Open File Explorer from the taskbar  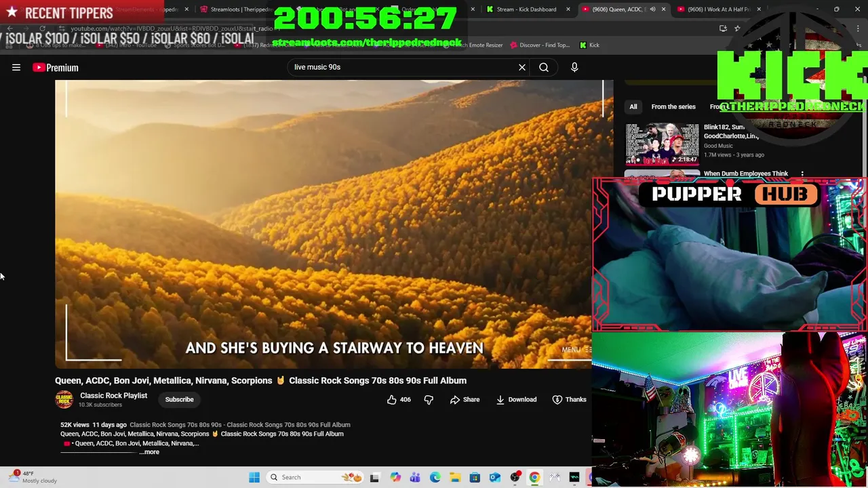coord(455,477)
